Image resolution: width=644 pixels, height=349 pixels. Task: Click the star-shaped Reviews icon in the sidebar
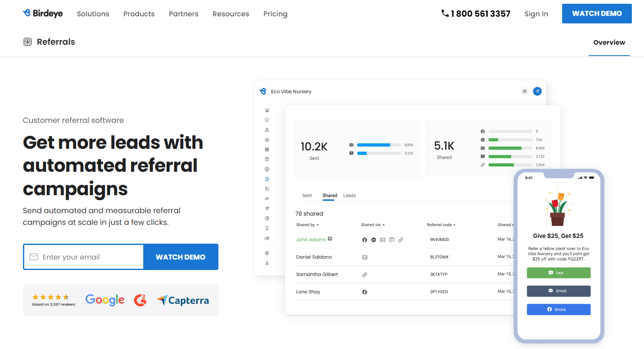tap(267, 139)
